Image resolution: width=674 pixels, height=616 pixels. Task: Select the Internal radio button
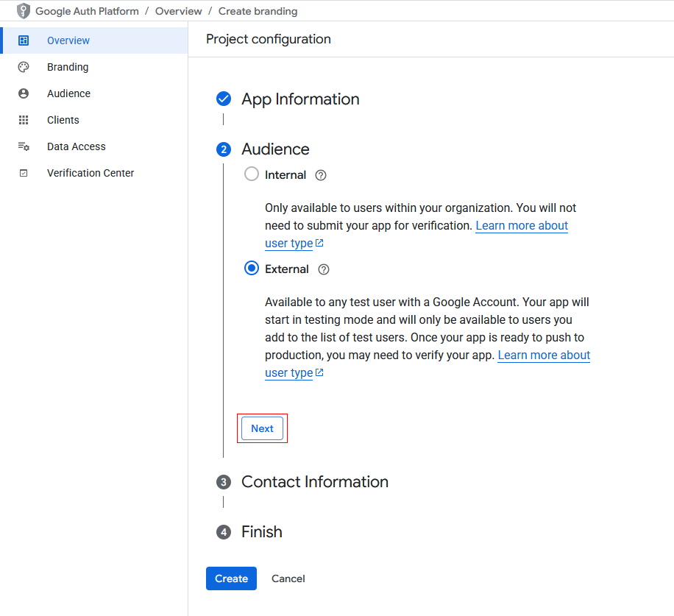pyautogui.click(x=252, y=174)
